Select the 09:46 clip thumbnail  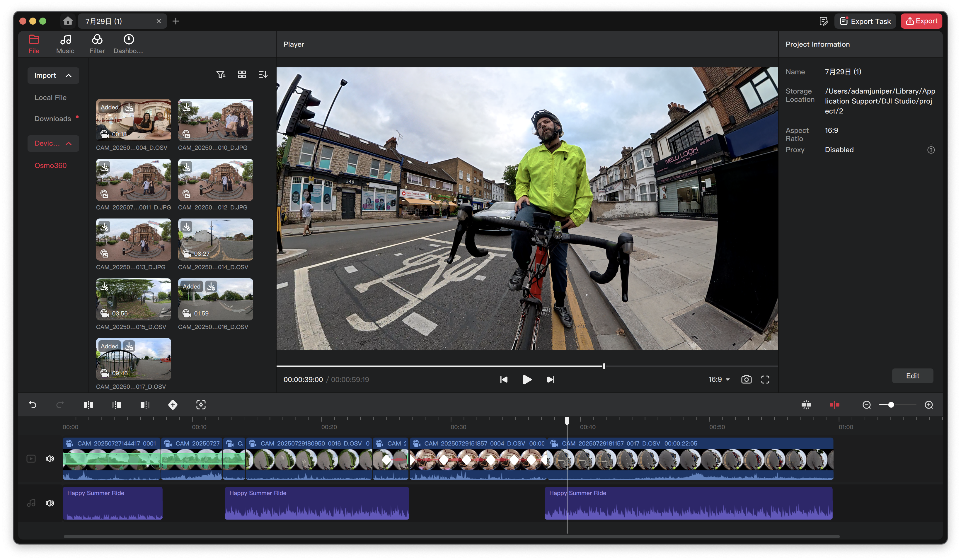pyautogui.click(x=134, y=359)
